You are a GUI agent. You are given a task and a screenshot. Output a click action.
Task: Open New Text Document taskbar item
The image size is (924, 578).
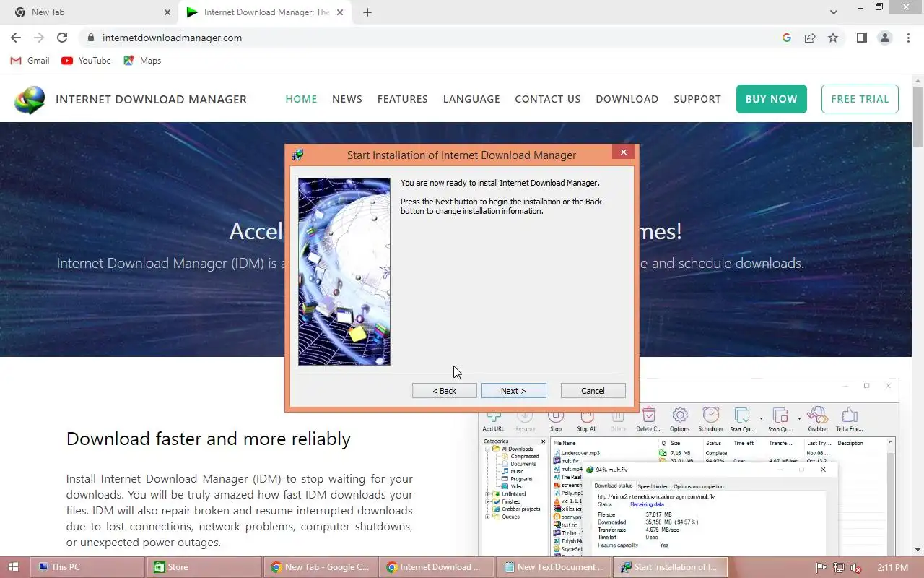click(554, 567)
